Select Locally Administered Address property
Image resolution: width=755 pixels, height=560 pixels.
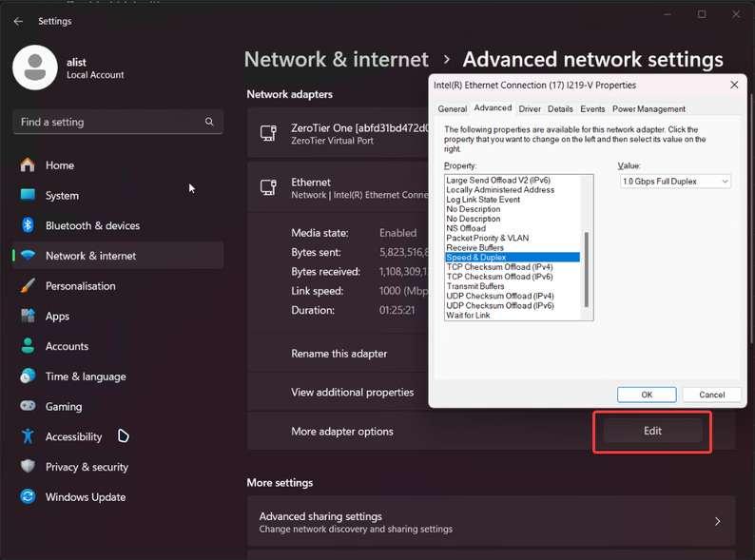[x=500, y=190]
